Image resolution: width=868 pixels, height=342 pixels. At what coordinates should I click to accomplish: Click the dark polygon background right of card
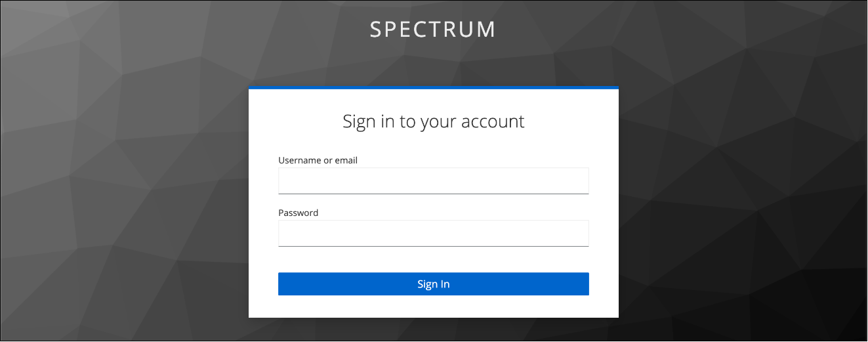(x=741, y=197)
